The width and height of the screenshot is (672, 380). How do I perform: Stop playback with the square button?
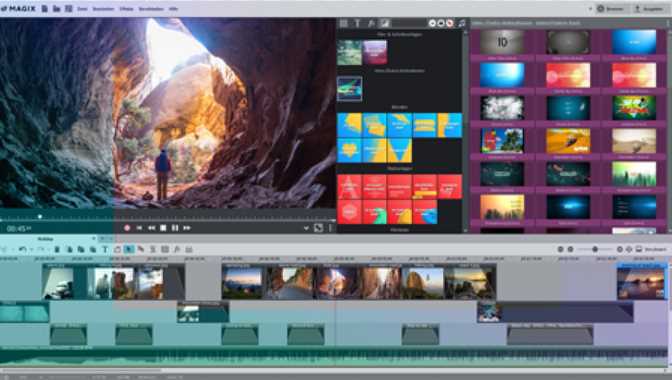click(x=163, y=228)
